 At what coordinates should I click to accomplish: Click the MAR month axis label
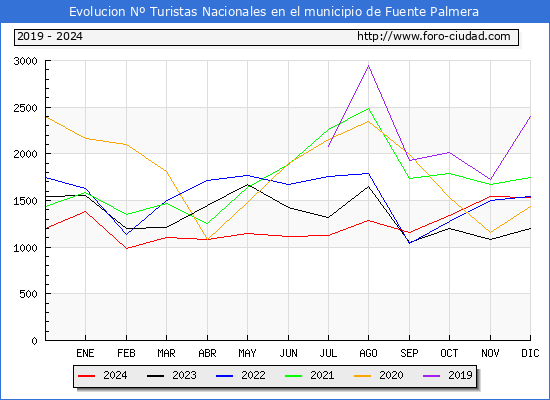pyautogui.click(x=166, y=353)
